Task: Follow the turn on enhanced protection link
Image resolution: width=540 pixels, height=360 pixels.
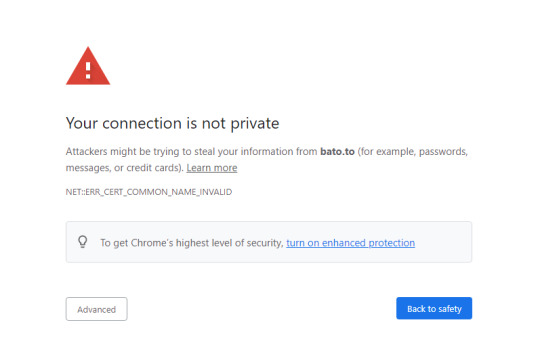Action: tap(350, 243)
